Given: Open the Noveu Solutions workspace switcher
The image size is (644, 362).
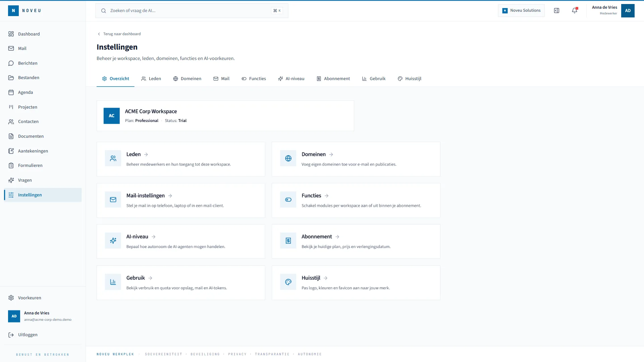Looking at the screenshot, I should point(521,11).
